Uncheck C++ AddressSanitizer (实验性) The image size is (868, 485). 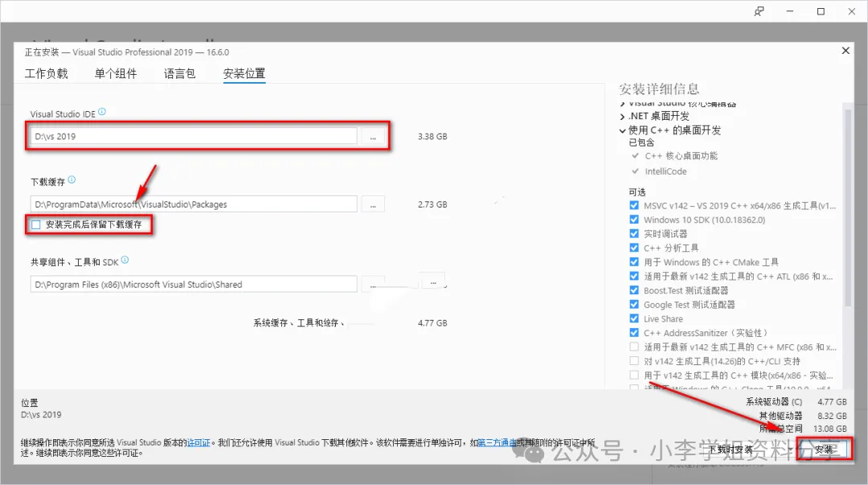click(634, 332)
